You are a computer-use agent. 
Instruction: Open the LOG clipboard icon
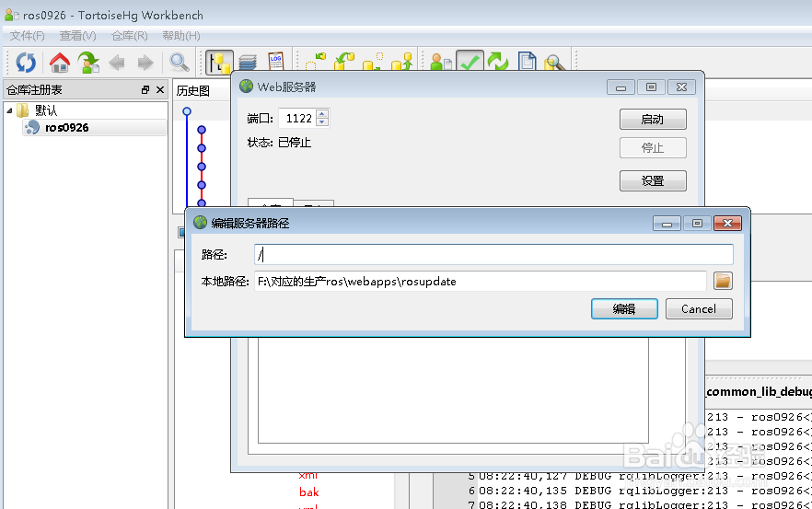pyautogui.click(x=275, y=61)
